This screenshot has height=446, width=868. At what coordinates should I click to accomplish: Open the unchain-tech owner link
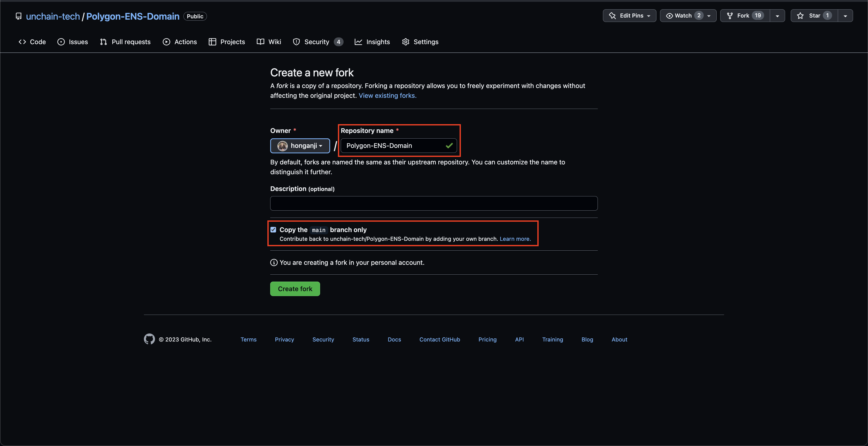click(x=53, y=16)
